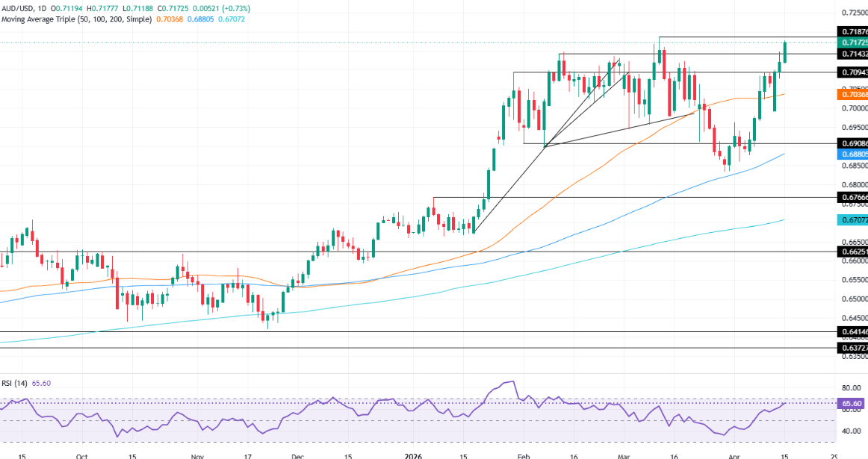This screenshot has height=459, width=868.
Task: Click the 0.64146 price level label
Action: point(851,332)
